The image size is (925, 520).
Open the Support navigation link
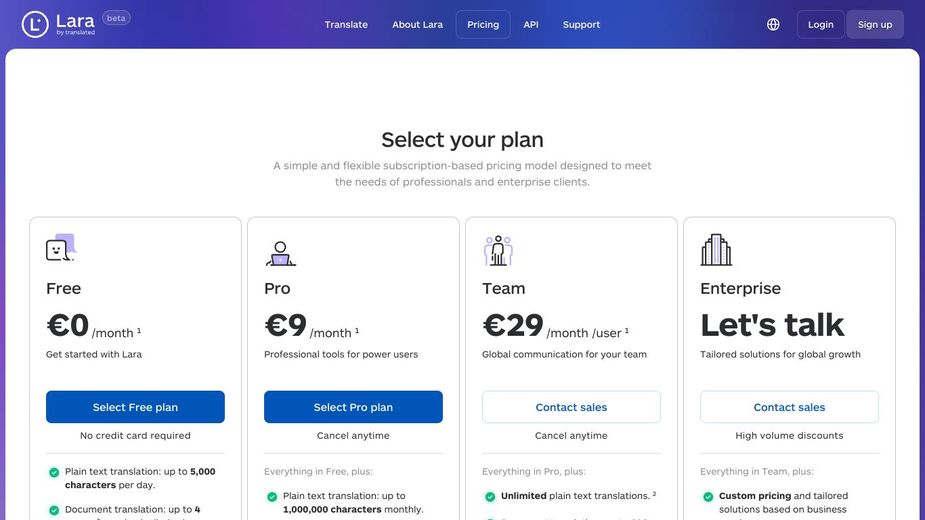[x=581, y=24]
